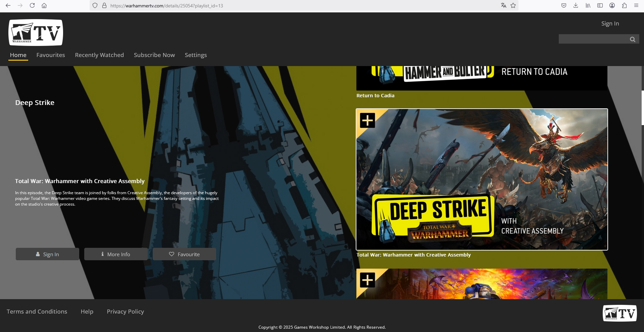
Task: Click the Sign In button below episode description
Action: tap(47, 254)
